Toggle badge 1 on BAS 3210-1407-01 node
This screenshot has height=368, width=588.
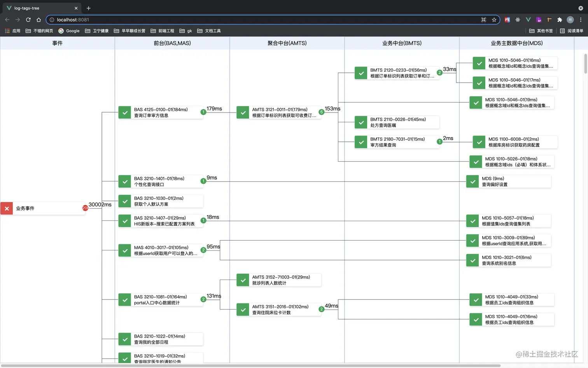pos(203,220)
